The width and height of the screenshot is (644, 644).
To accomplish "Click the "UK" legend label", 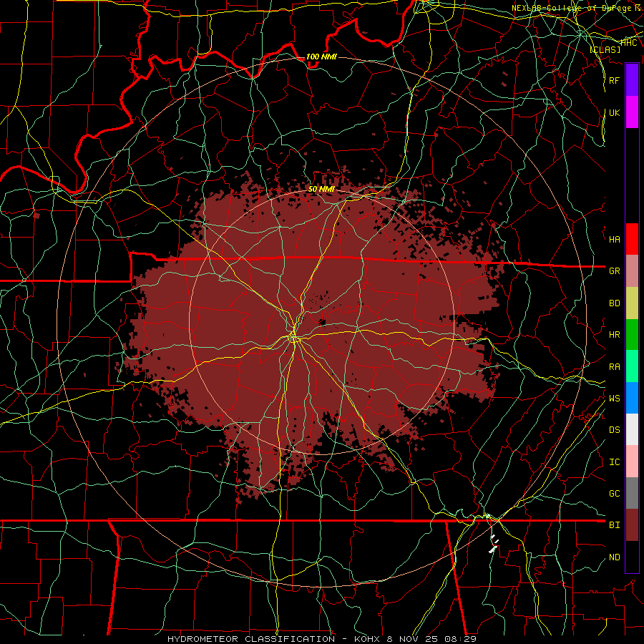I will [x=615, y=112].
